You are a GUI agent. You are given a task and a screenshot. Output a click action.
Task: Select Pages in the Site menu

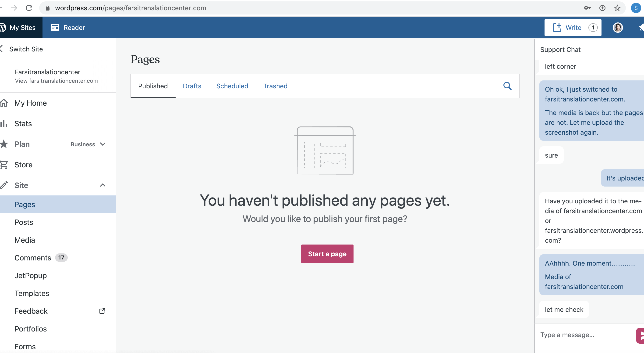58,205
